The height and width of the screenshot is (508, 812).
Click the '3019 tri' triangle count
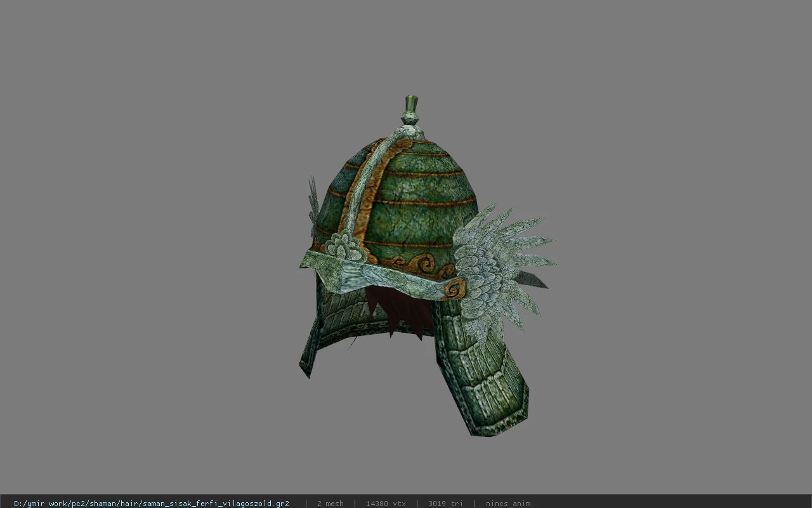tap(445, 504)
